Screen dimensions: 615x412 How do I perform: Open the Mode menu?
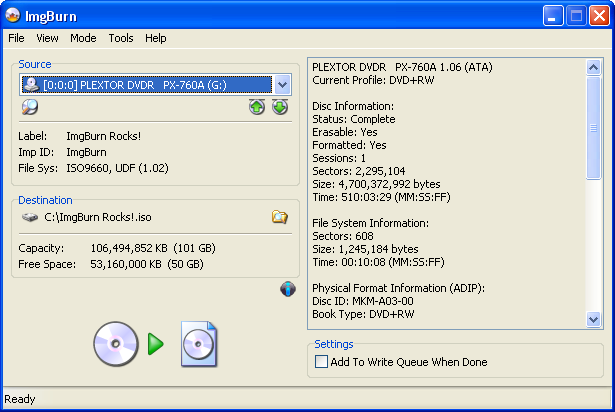83,38
